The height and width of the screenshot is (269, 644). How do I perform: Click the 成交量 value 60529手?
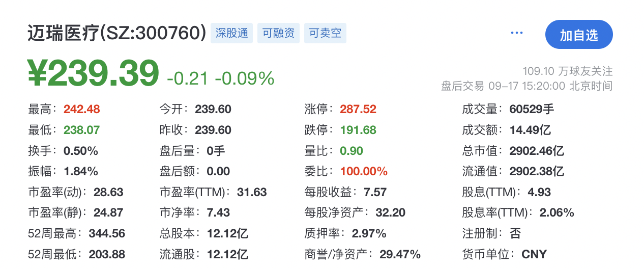click(532, 109)
